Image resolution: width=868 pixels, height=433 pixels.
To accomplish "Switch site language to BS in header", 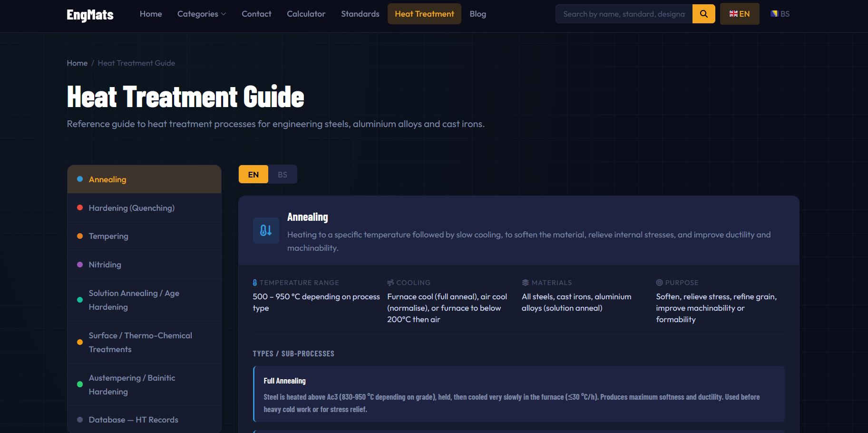I will pyautogui.click(x=780, y=14).
